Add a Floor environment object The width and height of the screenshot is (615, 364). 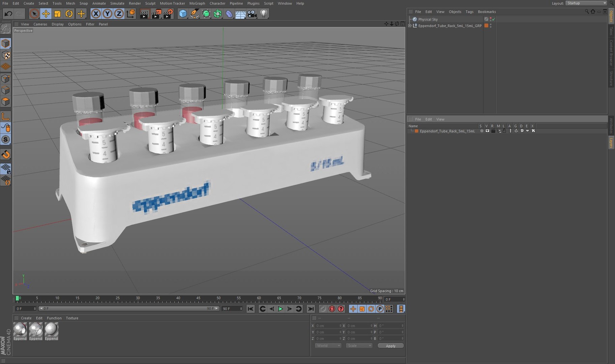(240, 14)
